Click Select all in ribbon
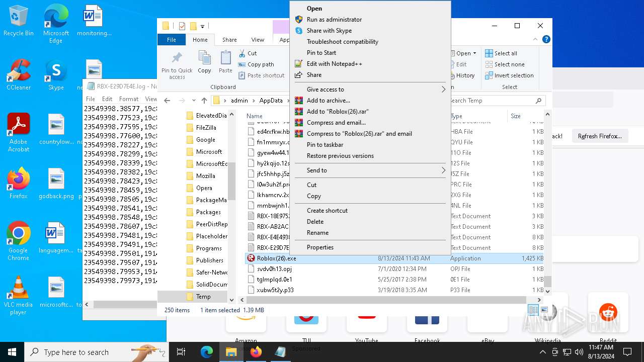This screenshot has height=362, width=644. [x=501, y=53]
